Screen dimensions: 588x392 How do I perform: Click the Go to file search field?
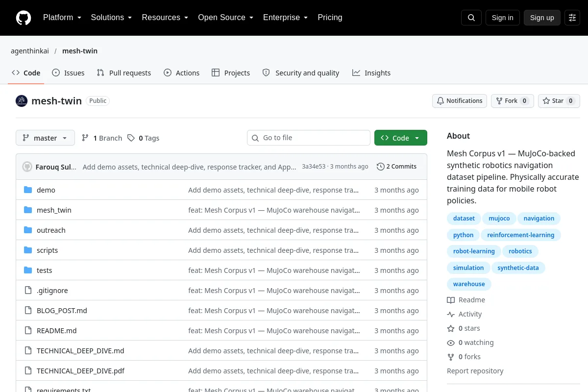pos(309,138)
